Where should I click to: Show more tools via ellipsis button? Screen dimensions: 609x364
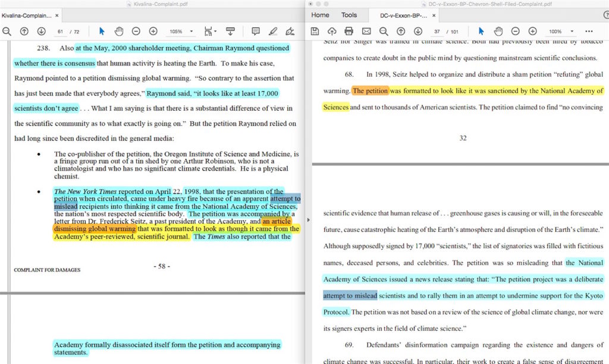pos(589,31)
